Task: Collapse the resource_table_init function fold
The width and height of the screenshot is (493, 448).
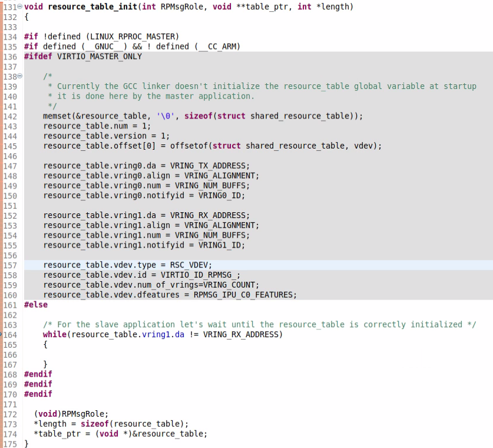Action: pyautogui.click(x=18, y=6)
